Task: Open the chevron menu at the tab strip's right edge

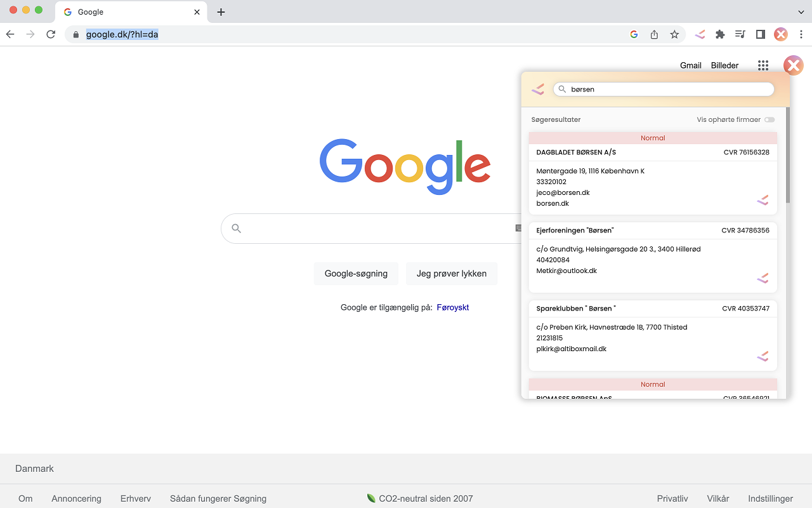Action: click(801, 11)
